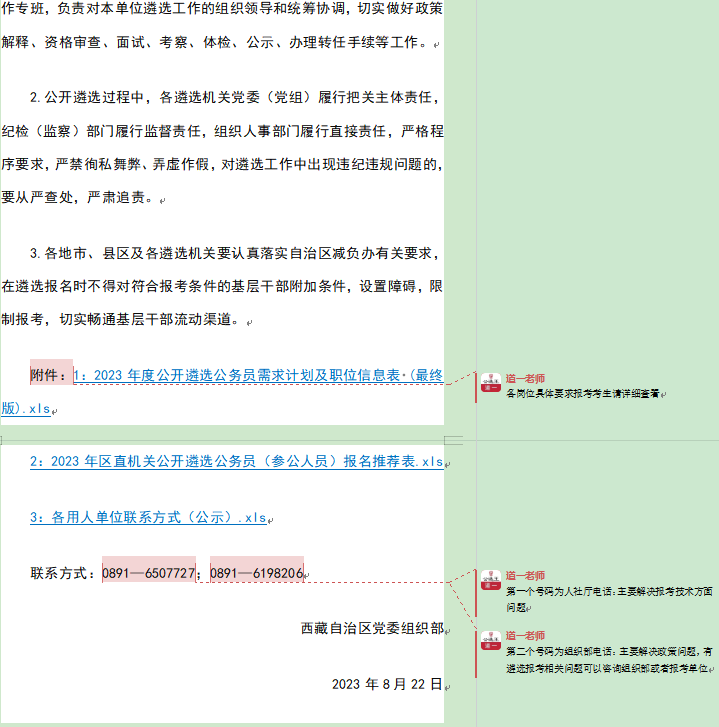Open the 报名推荐表.xls attachment link
719x727 pixels.
[x=236, y=461]
